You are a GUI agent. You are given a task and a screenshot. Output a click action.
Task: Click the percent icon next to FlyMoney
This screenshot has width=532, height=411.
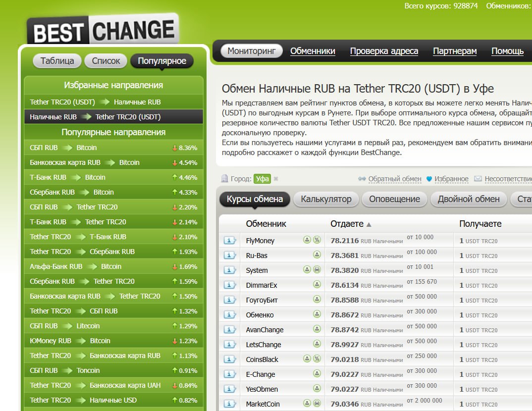(317, 240)
